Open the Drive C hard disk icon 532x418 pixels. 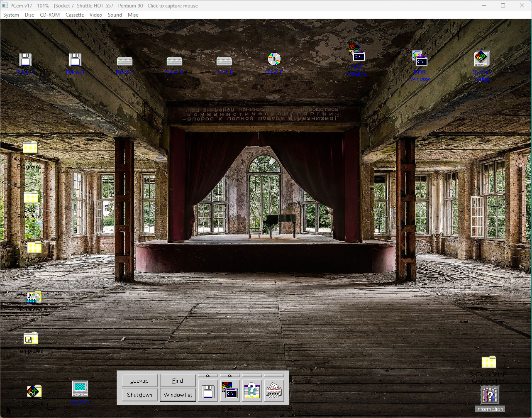click(124, 61)
